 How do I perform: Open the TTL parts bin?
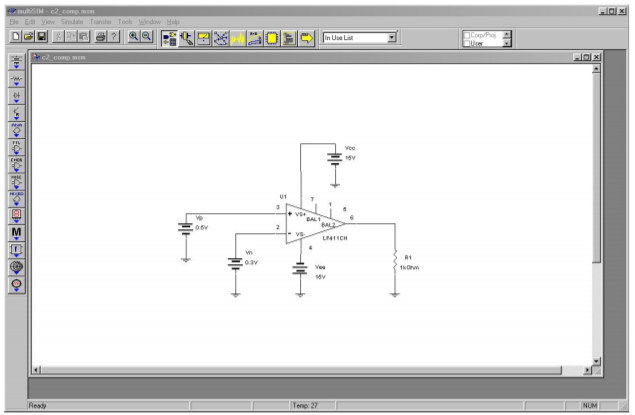(16, 147)
